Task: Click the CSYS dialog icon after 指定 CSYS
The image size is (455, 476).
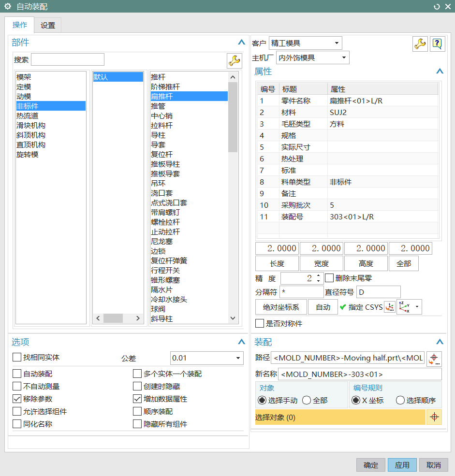Action: point(390,307)
